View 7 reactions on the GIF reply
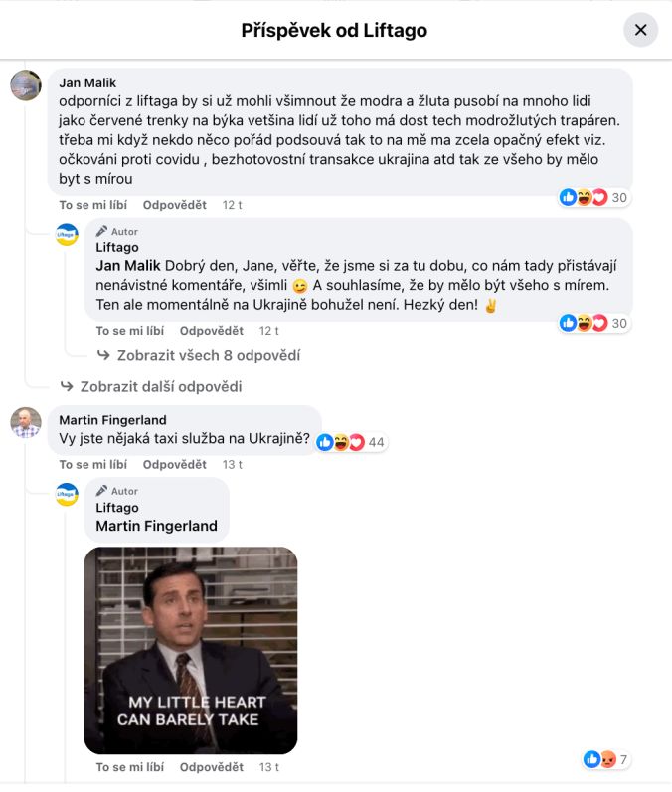Viewport: 672px width, 792px height. pyautogui.click(x=606, y=759)
